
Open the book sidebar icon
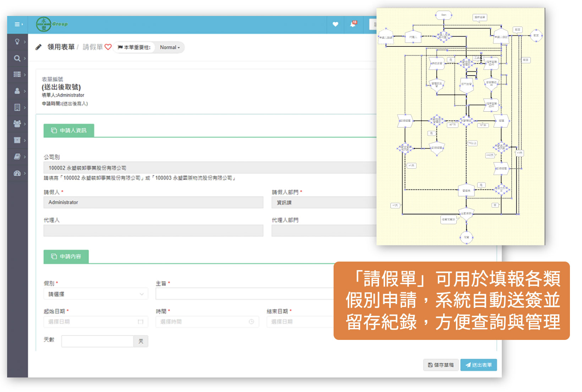[x=17, y=157]
